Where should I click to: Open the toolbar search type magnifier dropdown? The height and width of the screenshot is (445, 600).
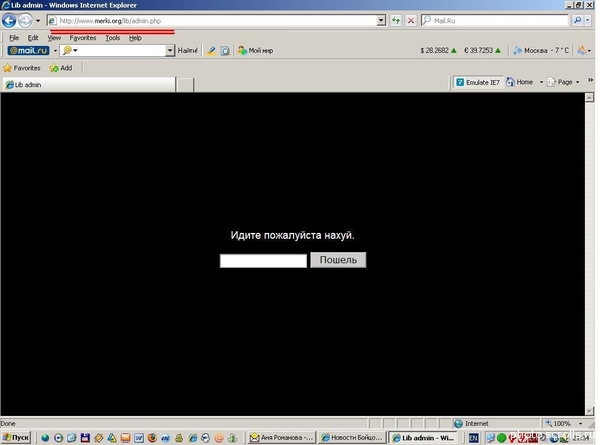point(70,51)
